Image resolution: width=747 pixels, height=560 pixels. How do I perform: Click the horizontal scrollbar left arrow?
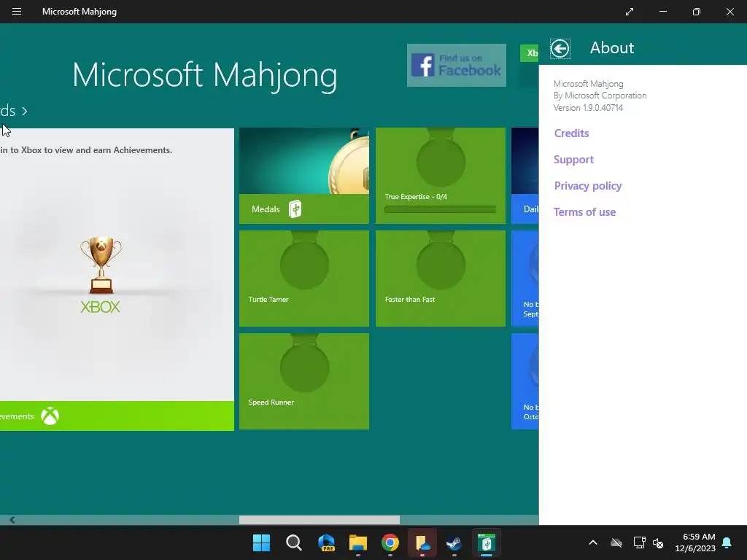click(x=12, y=520)
